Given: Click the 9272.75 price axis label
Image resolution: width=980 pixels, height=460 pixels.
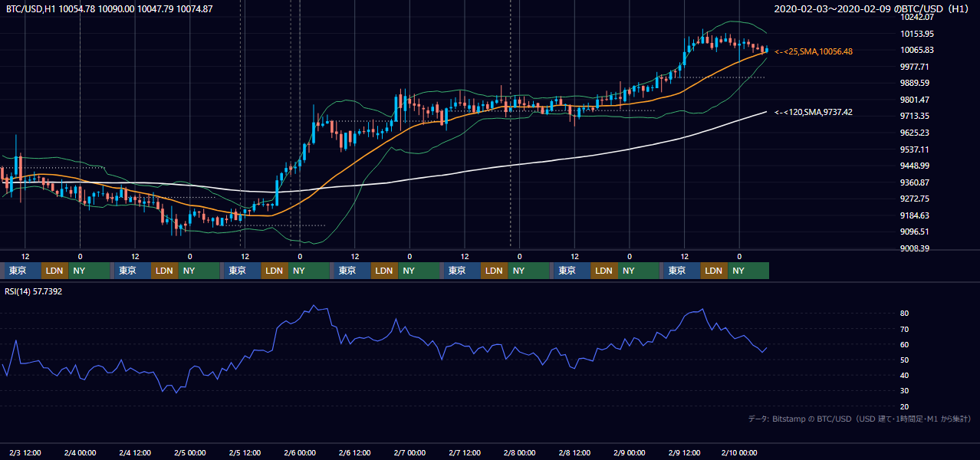Looking at the screenshot, I should pyautogui.click(x=916, y=199).
